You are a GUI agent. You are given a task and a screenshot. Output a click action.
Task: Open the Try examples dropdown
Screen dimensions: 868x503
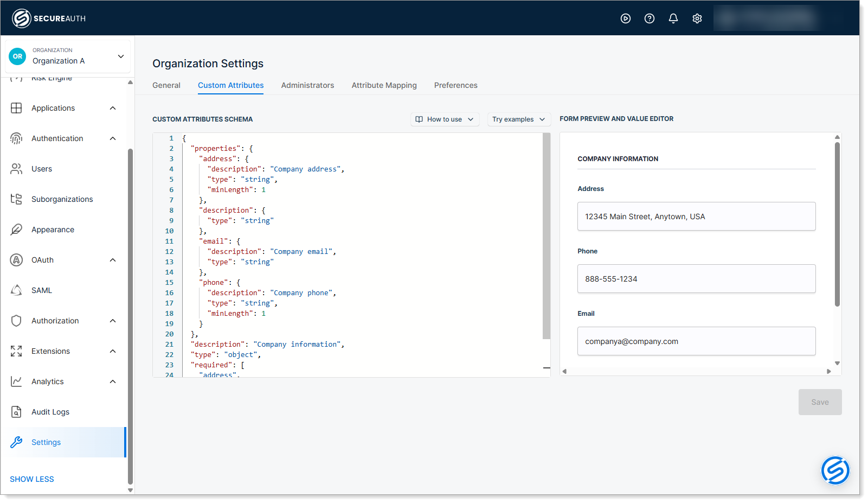(518, 119)
